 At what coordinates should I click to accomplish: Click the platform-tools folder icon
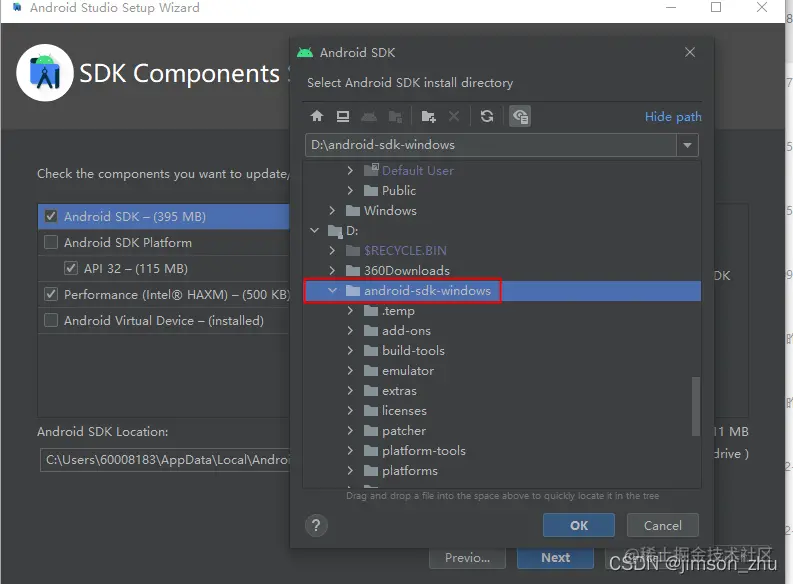pyautogui.click(x=371, y=451)
